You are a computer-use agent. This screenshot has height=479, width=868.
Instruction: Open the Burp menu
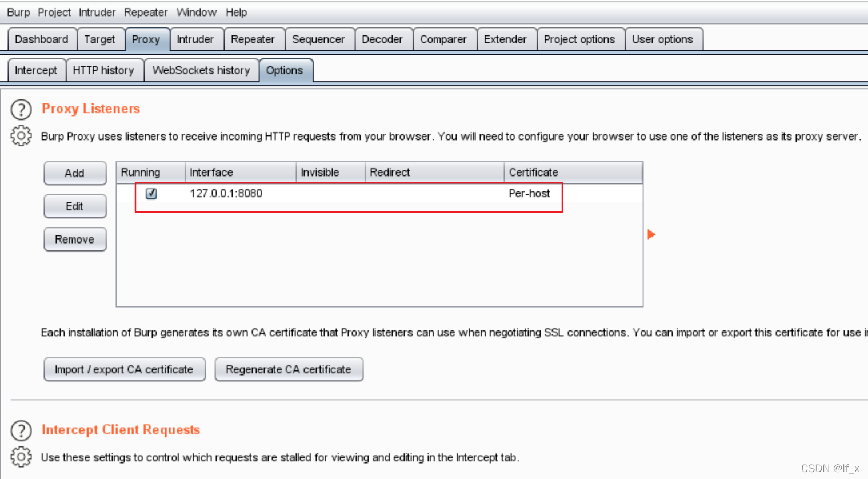(18, 12)
